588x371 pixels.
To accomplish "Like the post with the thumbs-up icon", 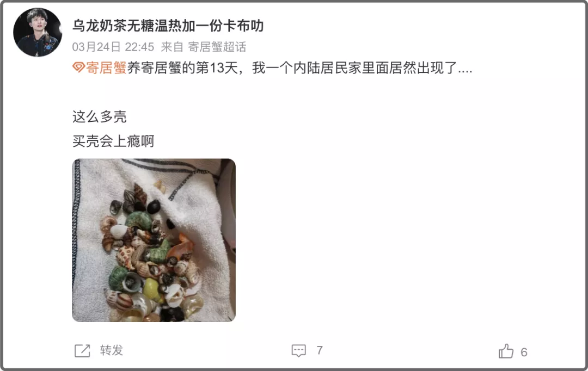I will coord(506,351).
